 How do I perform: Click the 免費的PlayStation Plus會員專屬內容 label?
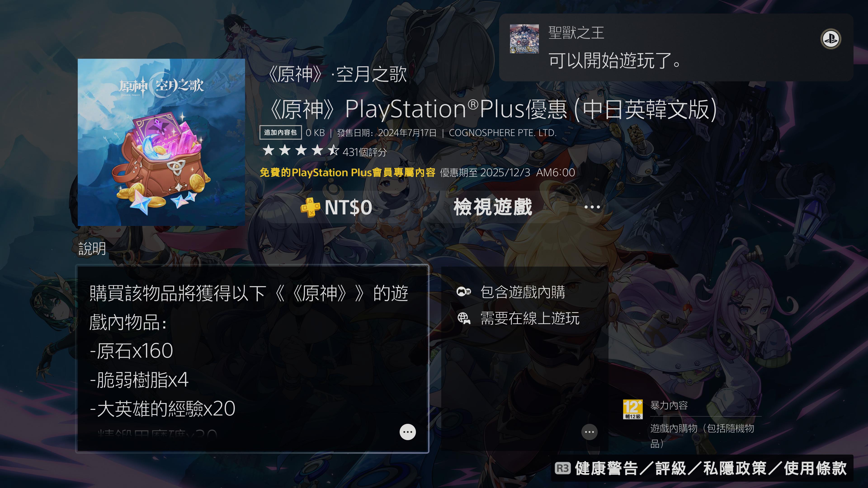pos(347,172)
